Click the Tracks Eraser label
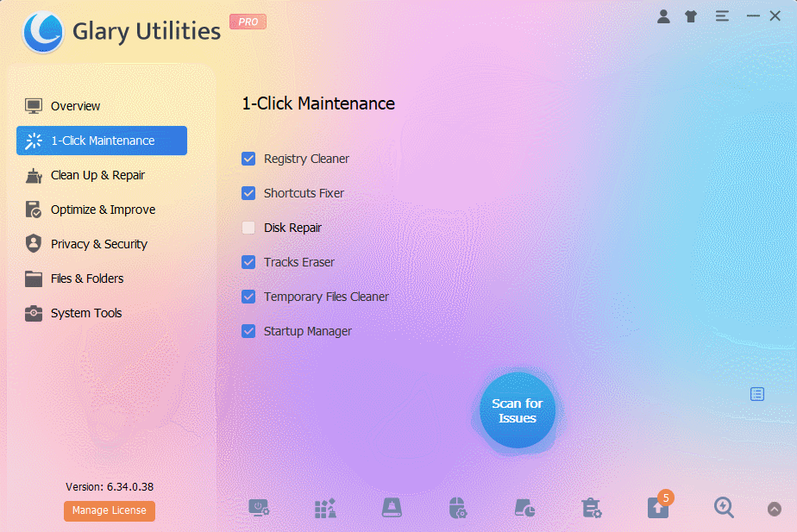The width and height of the screenshot is (797, 532). (x=299, y=262)
